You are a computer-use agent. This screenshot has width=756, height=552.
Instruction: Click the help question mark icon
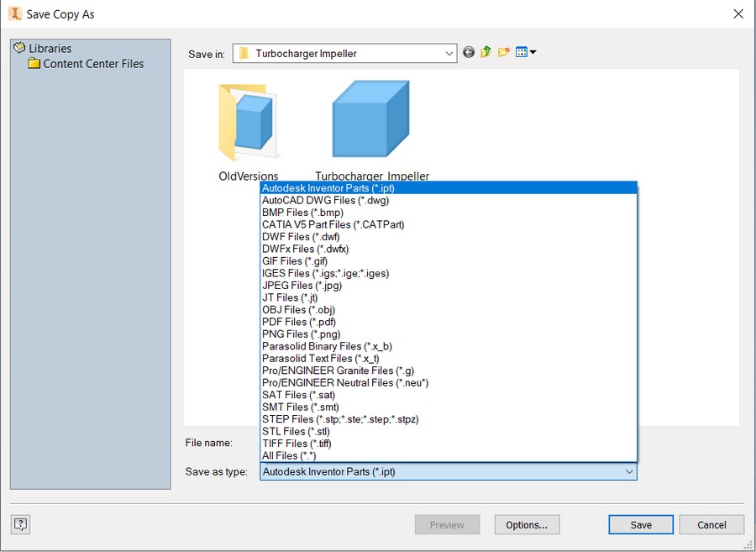(x=20, y=524)
